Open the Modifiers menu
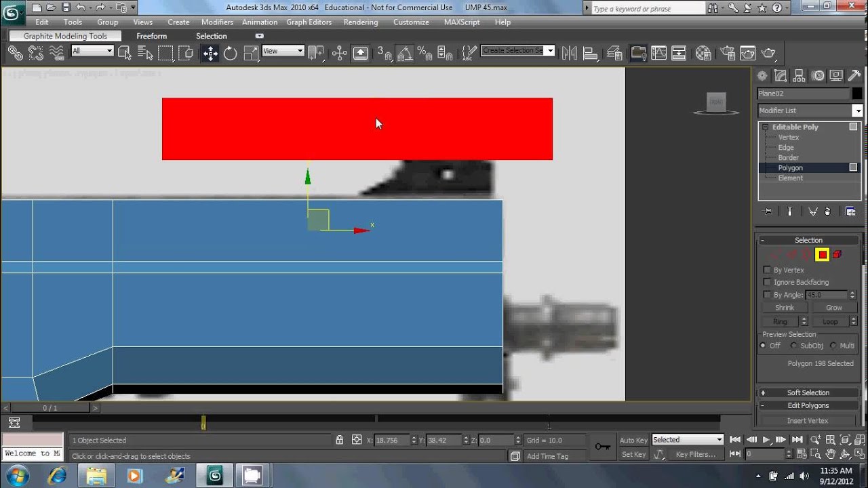 click(217, 22)
